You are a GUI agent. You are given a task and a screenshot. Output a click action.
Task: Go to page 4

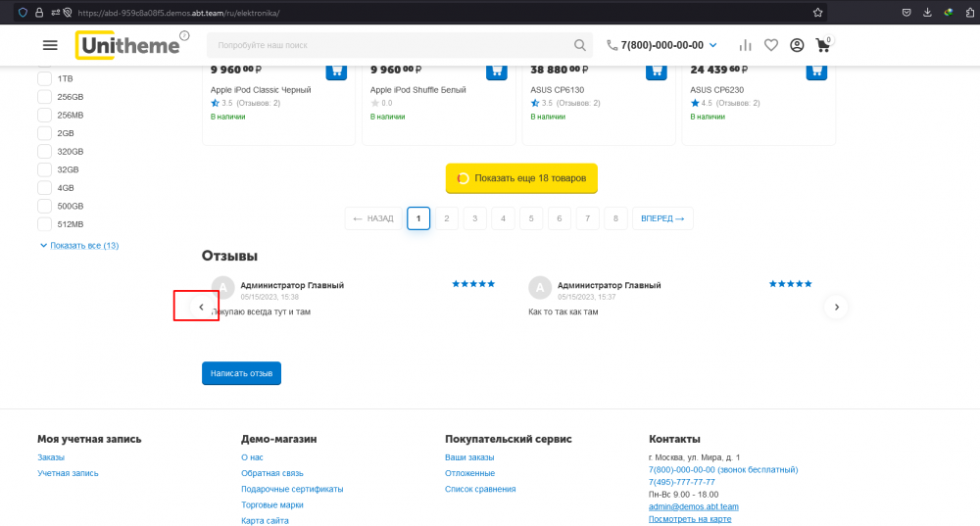(x=503, y=218)
